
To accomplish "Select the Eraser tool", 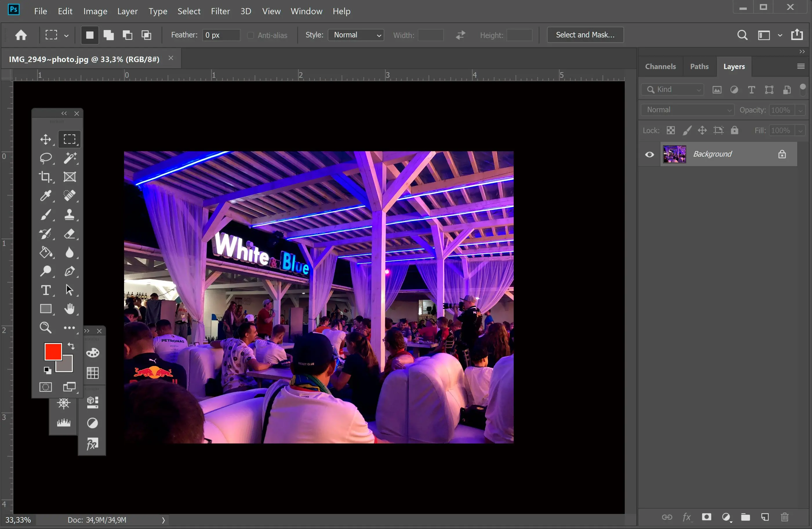I will click(x=69, y=233).
